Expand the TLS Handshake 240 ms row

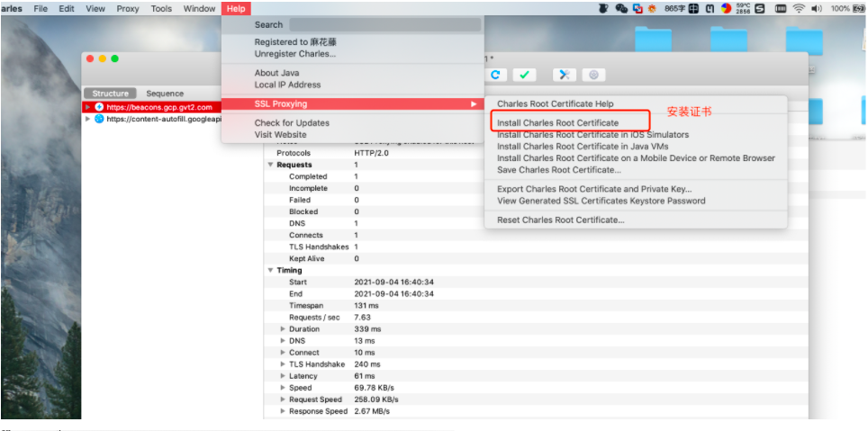[283, 364]
